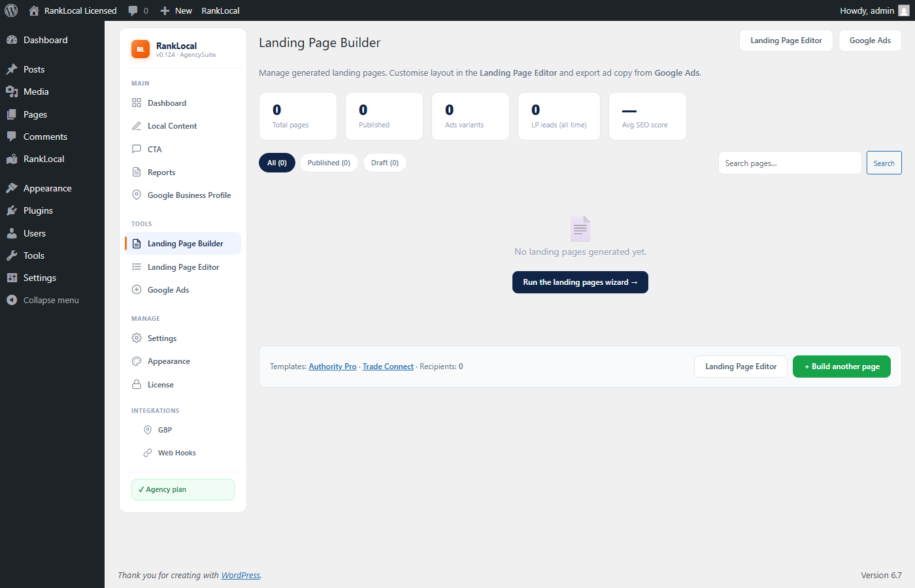This screenshot has width=915, height=588.
Task: Click the Appearance brush icon in WP sidebar
Action: pyautogui.click(x=12, y=188)
